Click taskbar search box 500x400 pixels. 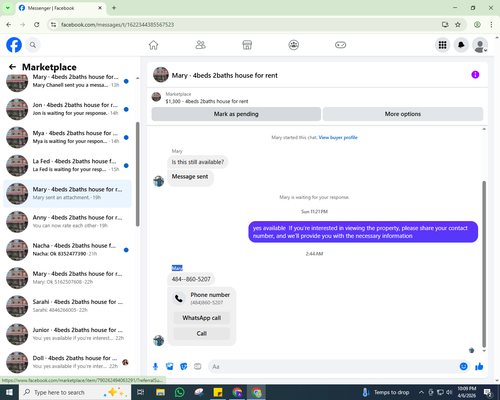click(x=75, y=392)
